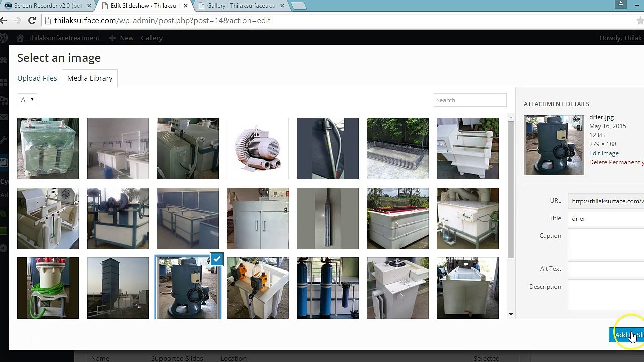Viewport: 644px width, 362px height.
Task: Click the Title field containing drier
Action: (x=606, y=219)
